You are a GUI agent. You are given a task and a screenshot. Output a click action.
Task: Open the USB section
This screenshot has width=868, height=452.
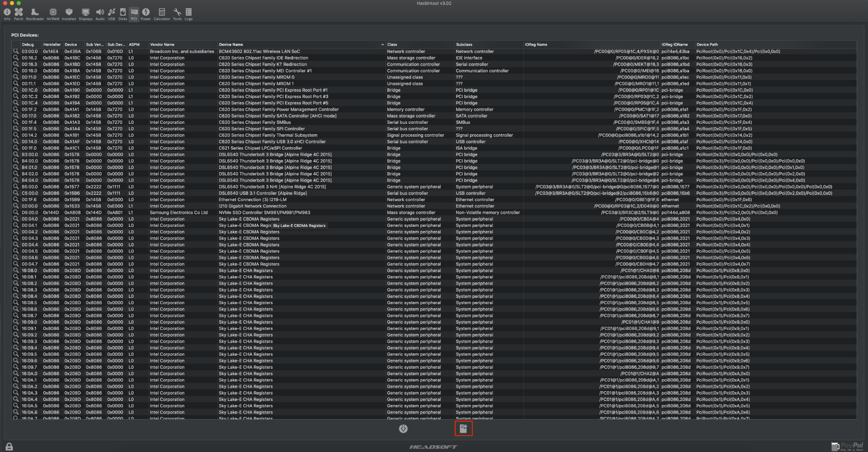coord(111,14)
